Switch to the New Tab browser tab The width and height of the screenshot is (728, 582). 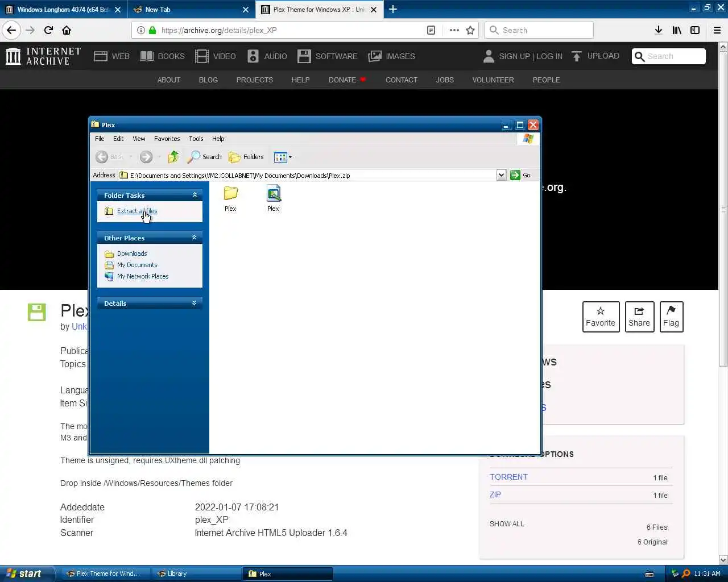click(x=191, y=10)
